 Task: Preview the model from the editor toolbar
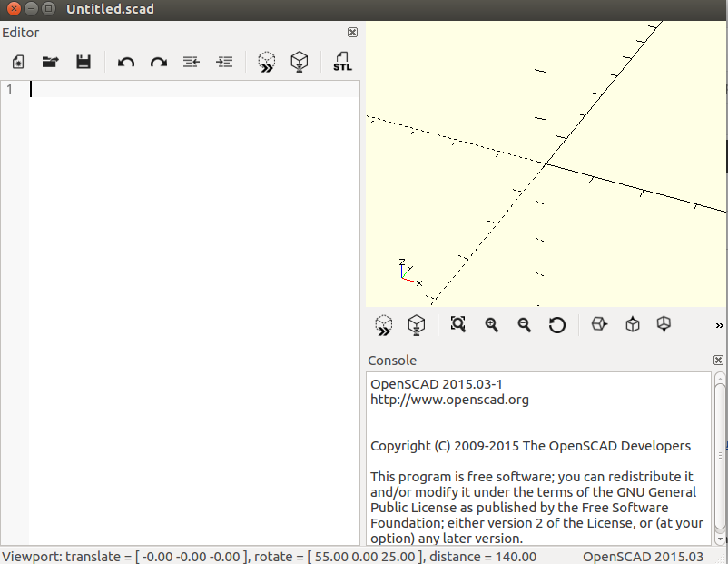267,62
